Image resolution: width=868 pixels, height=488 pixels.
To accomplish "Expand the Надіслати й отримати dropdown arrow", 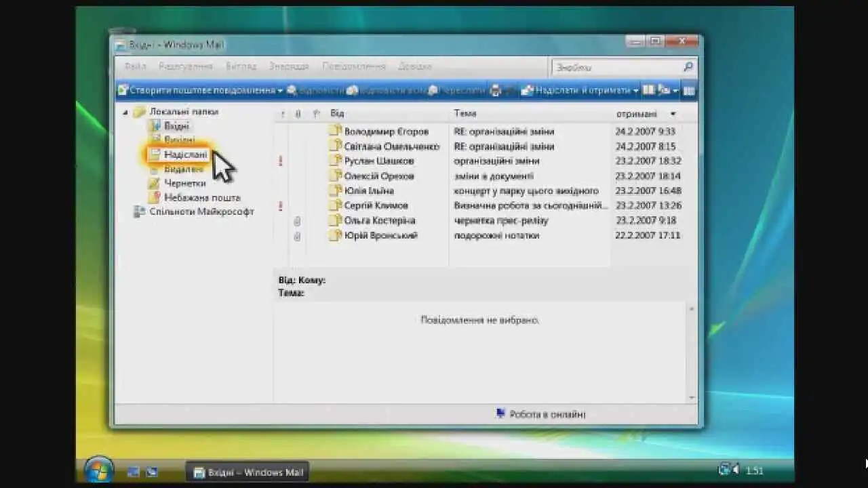I will 636,91.
